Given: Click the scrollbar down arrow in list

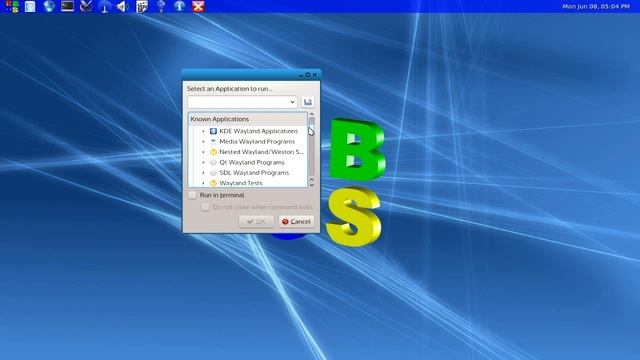Looking at the screenshot, I should click(x=312, y=185).
